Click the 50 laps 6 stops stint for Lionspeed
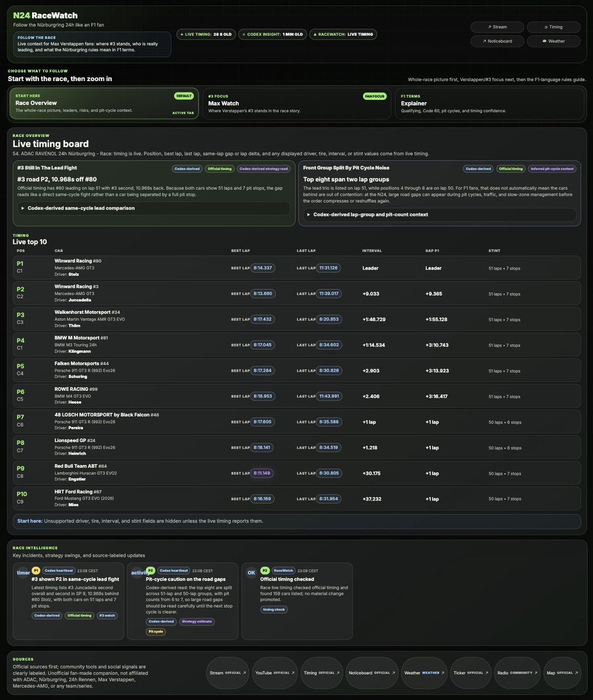This screenshot has height=700, width=593. (505, 448)
